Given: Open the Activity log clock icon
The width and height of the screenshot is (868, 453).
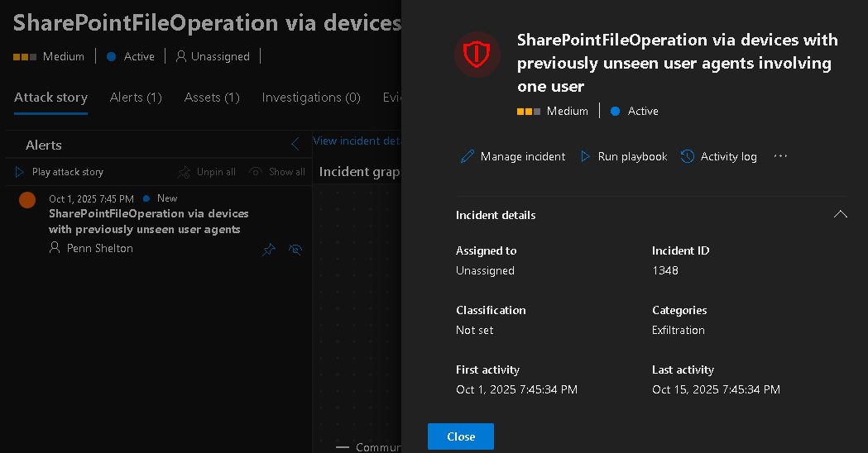Looking at the screenshot, I should [688, 156].
